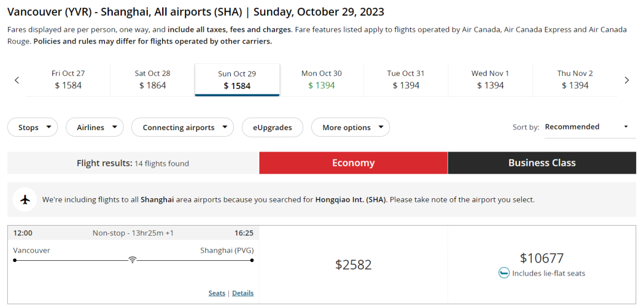Screen dimensions: 644x308
Task: Open the flight Details link
Action: 243,293
